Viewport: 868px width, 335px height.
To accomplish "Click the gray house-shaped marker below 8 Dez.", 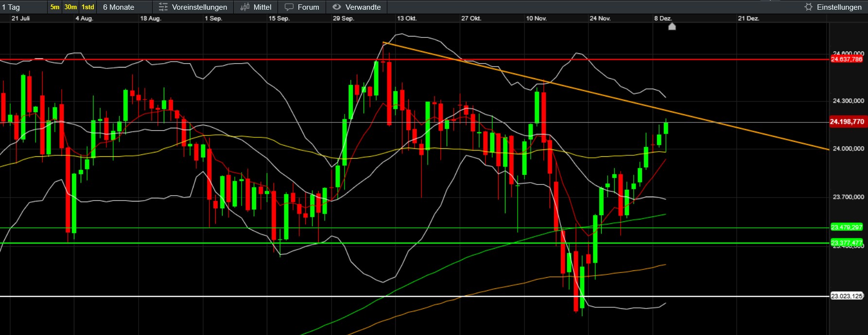I will 672,27.
